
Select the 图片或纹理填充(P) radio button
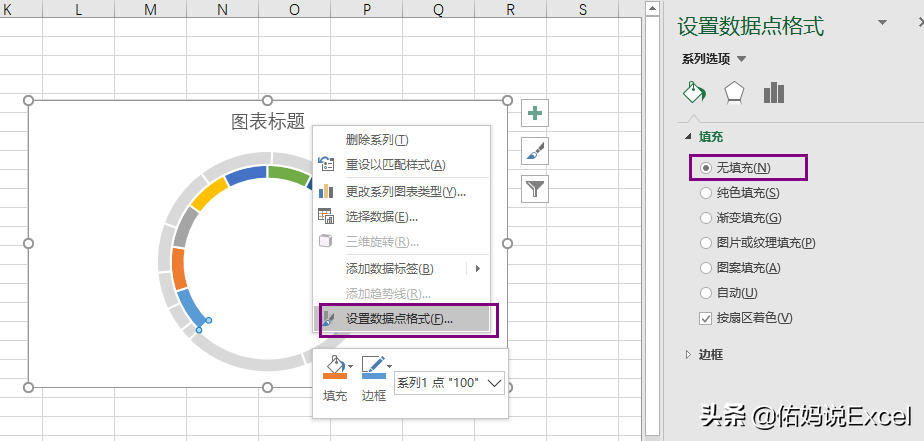[x=705, y=243]
